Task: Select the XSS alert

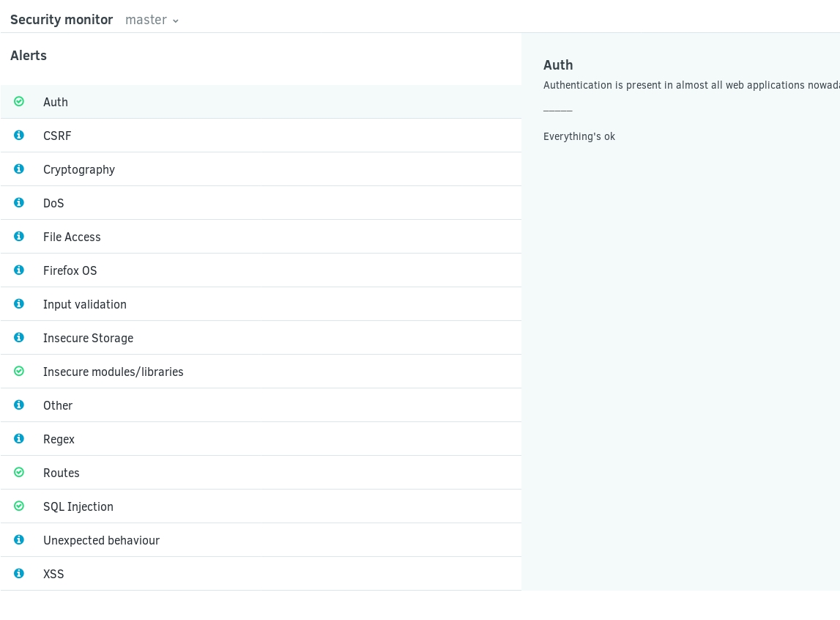Action: (x=261, y=575)
